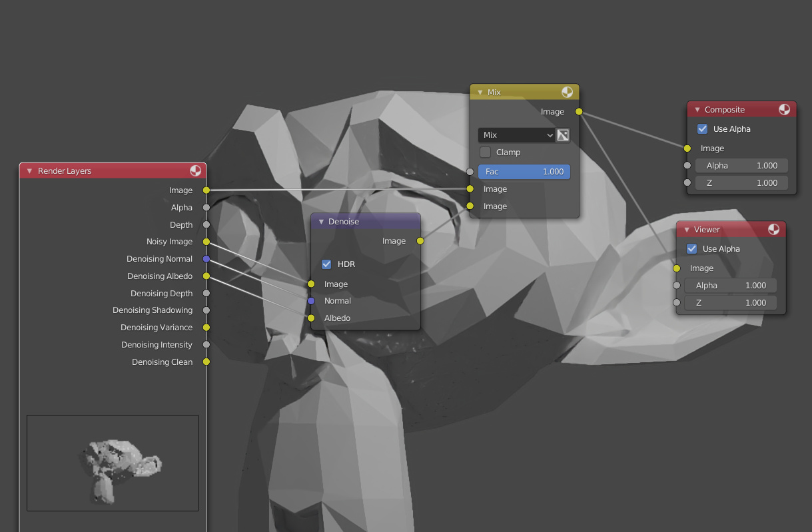Collapse the Denoise node with its disclosure triangle

[320, 221]
